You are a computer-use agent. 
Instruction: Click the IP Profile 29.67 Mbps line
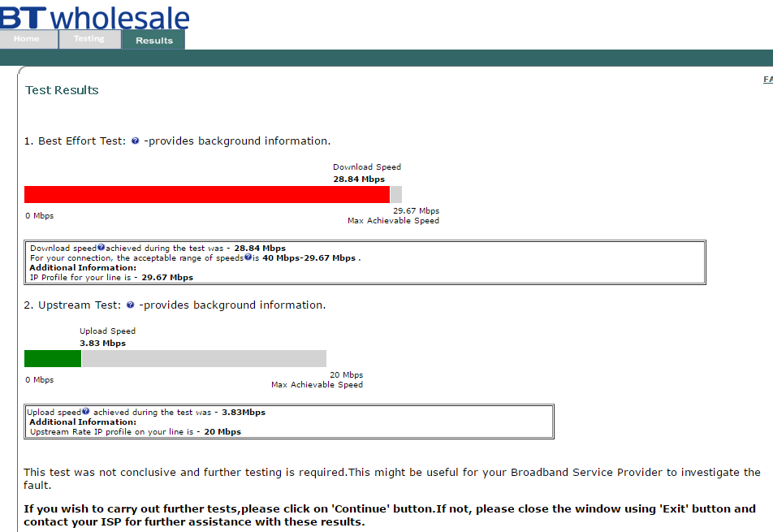click(x=111, y=278)
